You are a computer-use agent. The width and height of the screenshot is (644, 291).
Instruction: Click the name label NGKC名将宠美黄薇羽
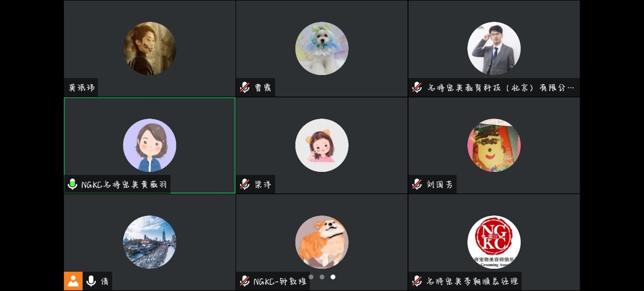[124, 184]
